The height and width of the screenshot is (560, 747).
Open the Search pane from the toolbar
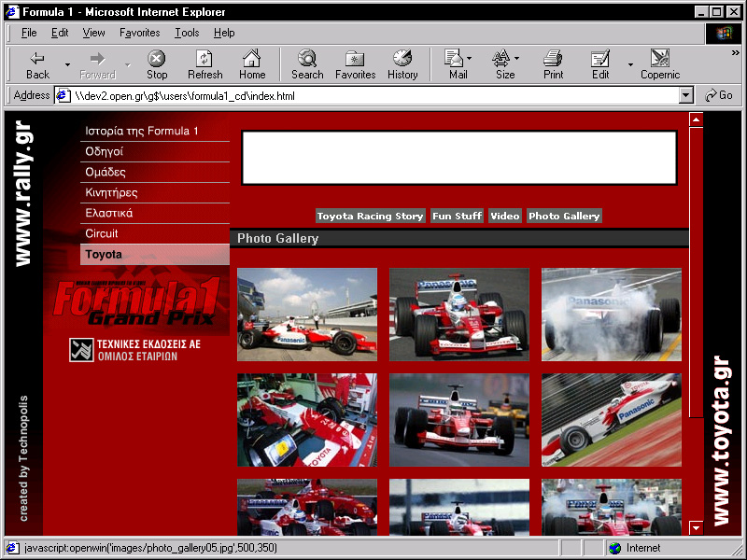point(307,64)
